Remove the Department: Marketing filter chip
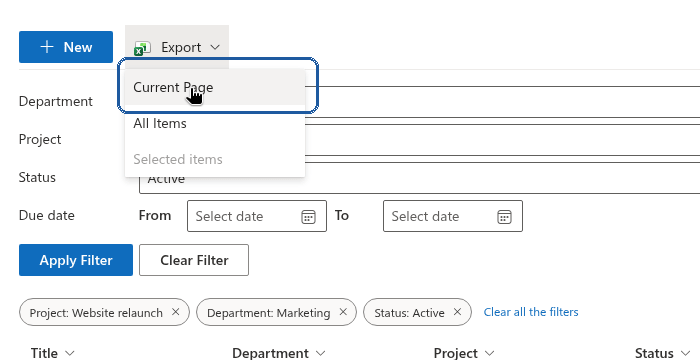Screen dimensions: 700x360 (343, 312)
